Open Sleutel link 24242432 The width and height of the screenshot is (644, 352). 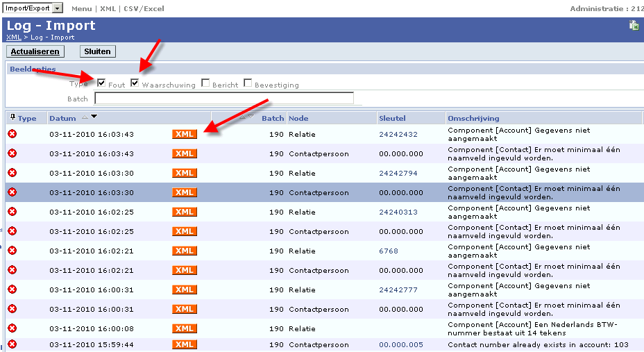398,134
